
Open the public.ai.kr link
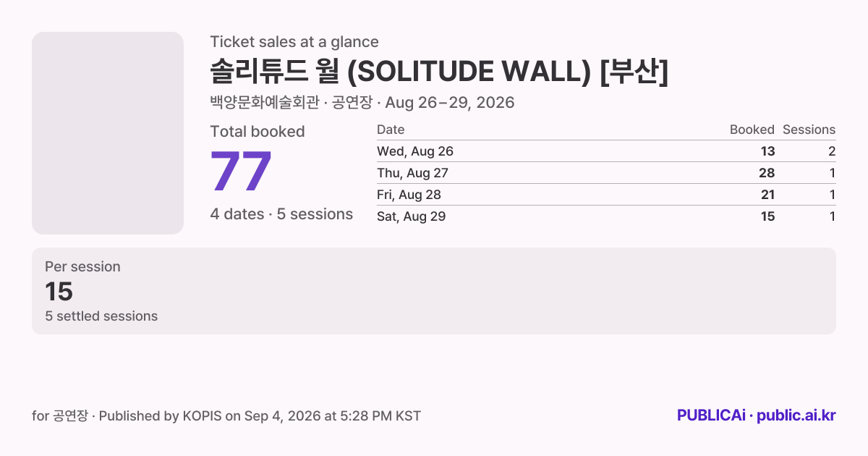pos(796,415)
